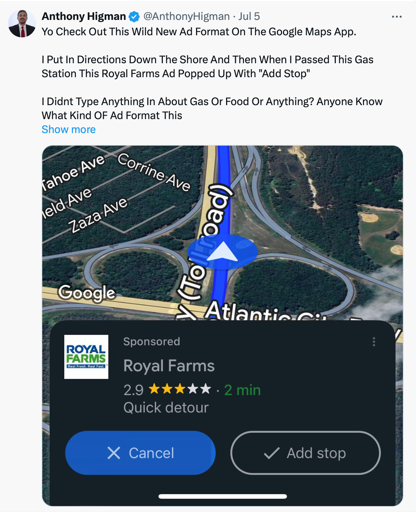Click the Zaza Ave street label
420x512 pixels.
pos(98,214)
